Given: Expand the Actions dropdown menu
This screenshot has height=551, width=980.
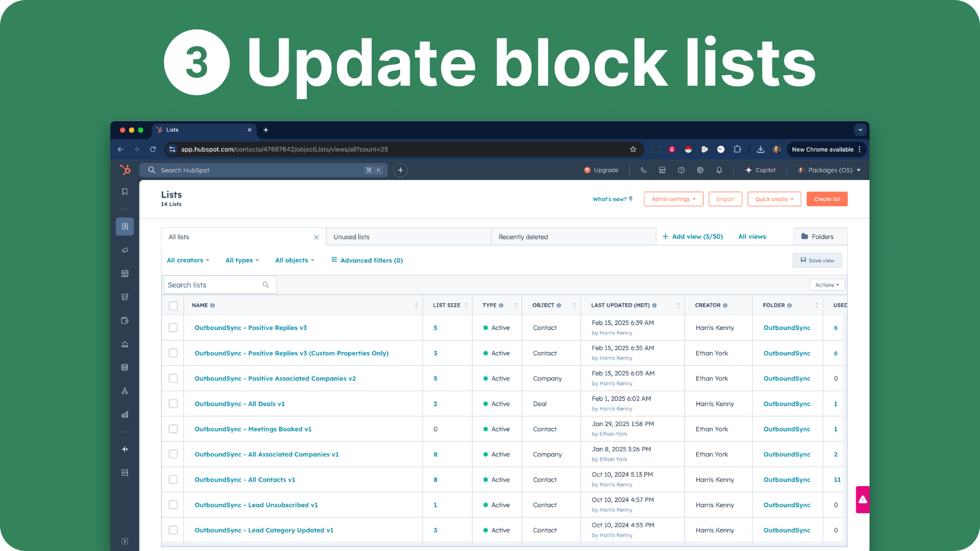Looking at the screenshot, I should pyautogui.click(x=827, y=285).
